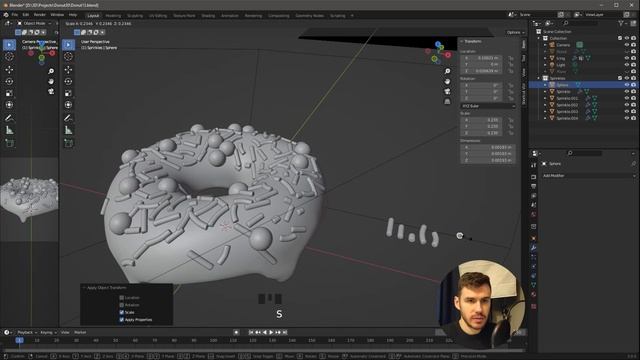Screen dimensions: 640x360
Task: Enable Location in Apply Object Transform panel
Action: click(x=121, y=298)
